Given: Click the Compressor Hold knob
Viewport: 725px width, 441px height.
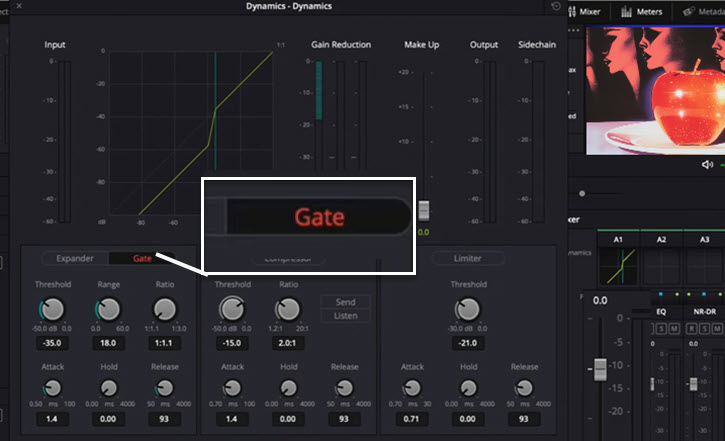Looking at the screenshot, I should [x=289, y=388].
